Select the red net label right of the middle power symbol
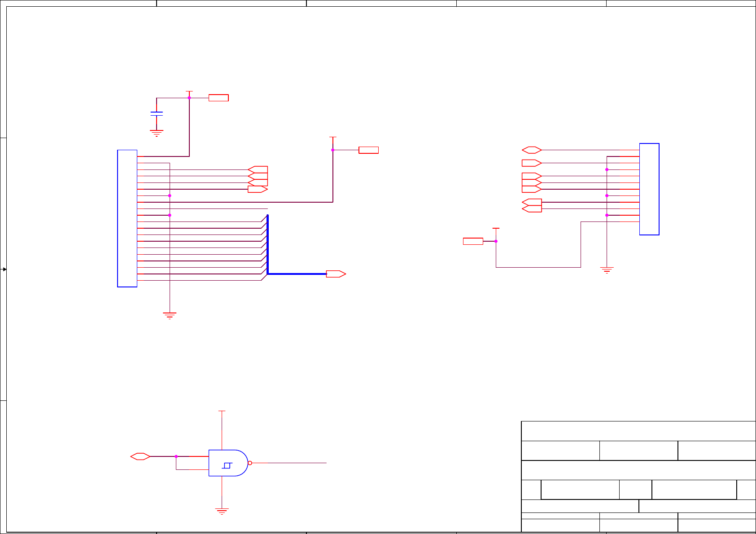Screen dimensions: 756x534 368,150
